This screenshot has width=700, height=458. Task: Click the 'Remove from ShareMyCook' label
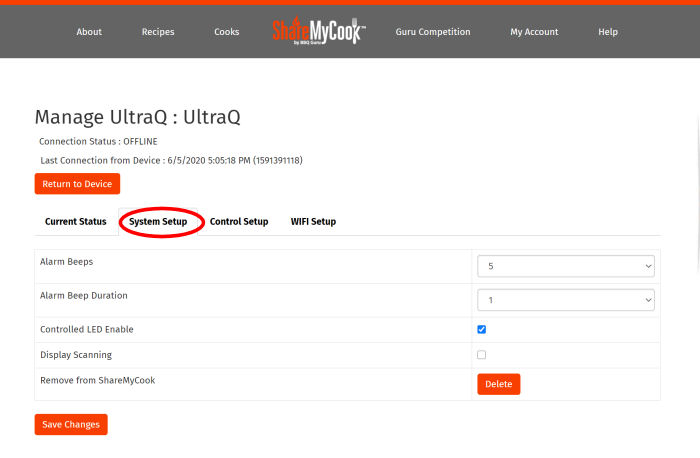tap(98, 380)
